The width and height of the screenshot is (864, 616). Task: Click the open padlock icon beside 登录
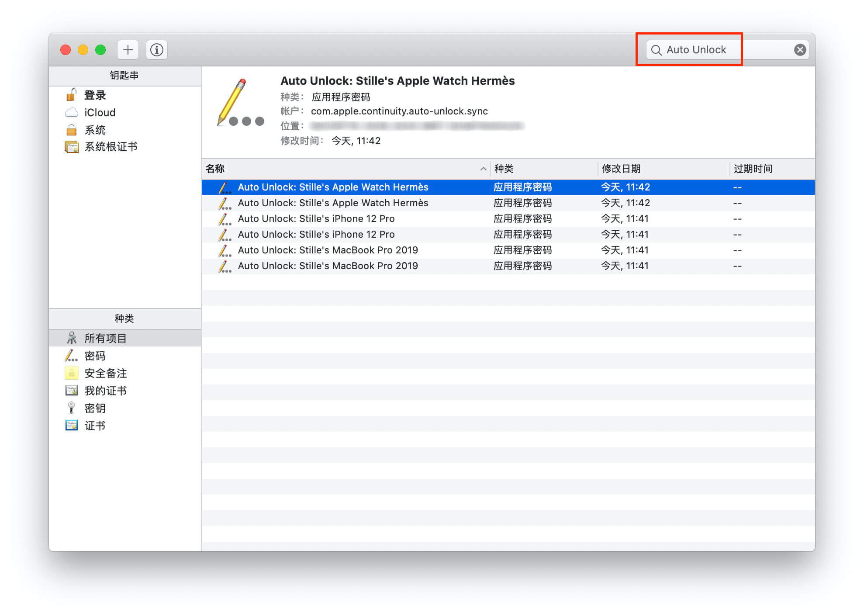(71, 94)
